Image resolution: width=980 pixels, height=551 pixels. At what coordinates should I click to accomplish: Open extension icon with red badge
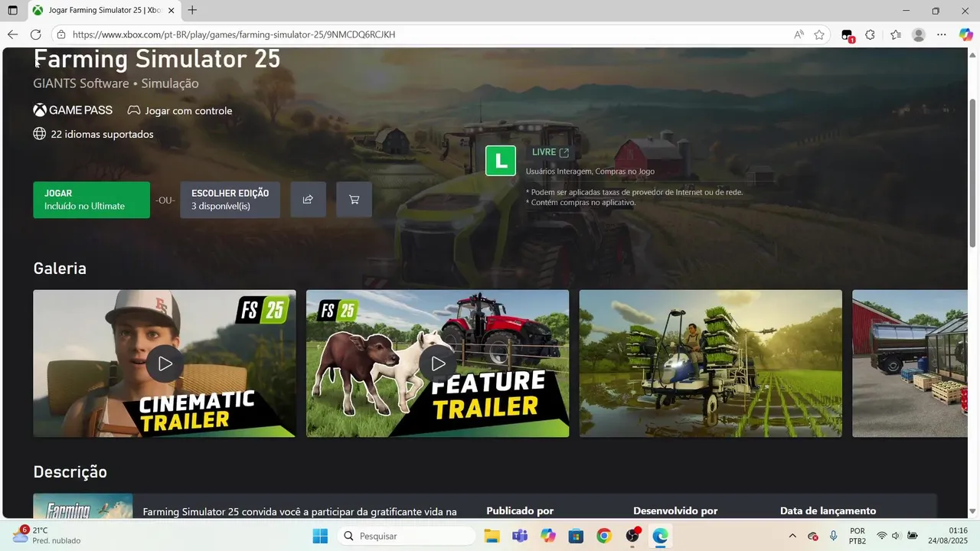[x=848, y=35]
